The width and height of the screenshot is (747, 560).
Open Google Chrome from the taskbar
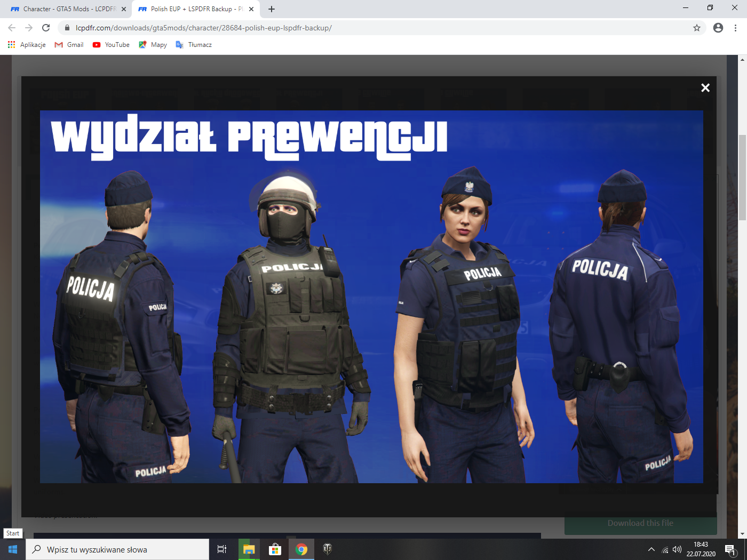point(301,549)
